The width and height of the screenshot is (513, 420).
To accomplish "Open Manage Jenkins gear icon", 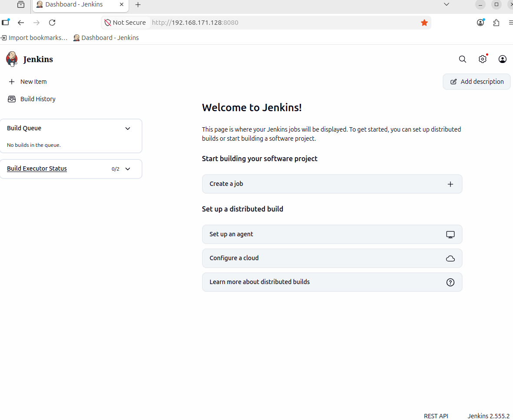I will coord(482,59).
